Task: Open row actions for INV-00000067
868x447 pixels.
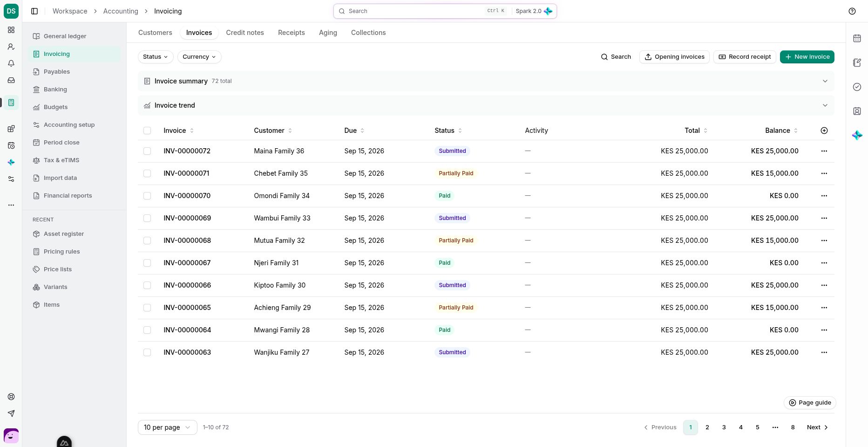Action: click(x=824, y=263)
